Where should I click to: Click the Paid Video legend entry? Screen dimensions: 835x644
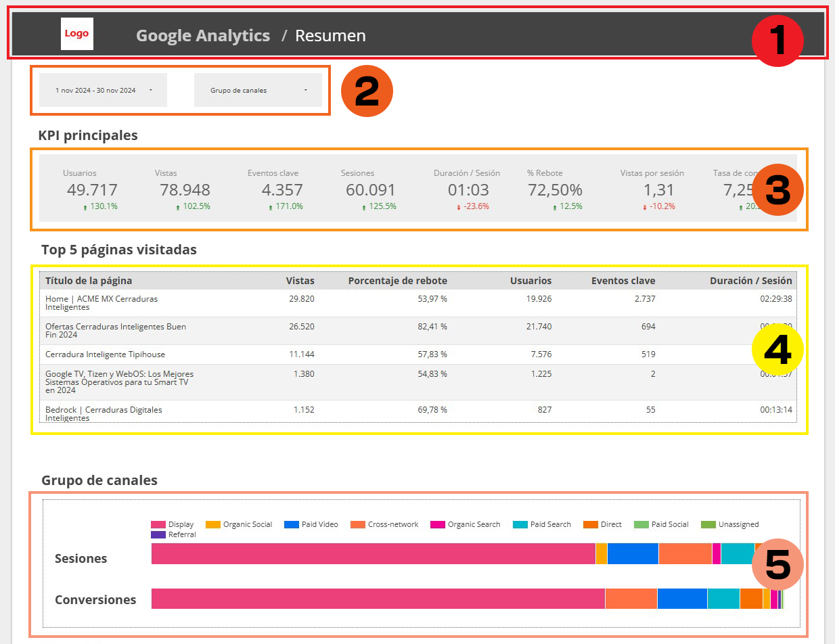311,524
